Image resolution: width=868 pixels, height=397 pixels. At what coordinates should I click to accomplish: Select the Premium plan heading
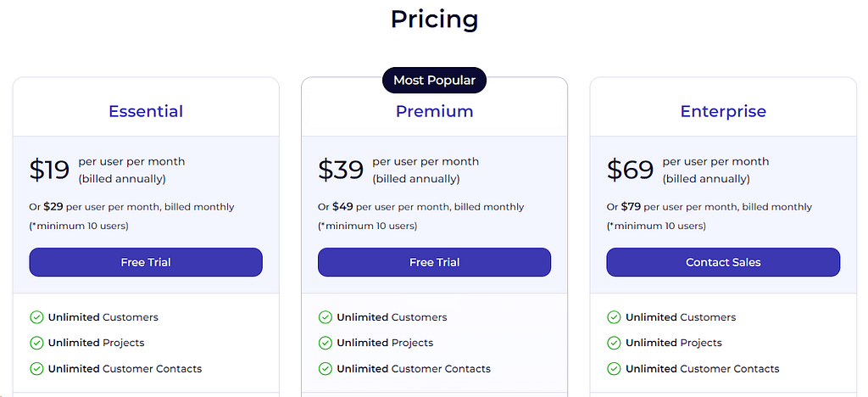click(435, 111)
